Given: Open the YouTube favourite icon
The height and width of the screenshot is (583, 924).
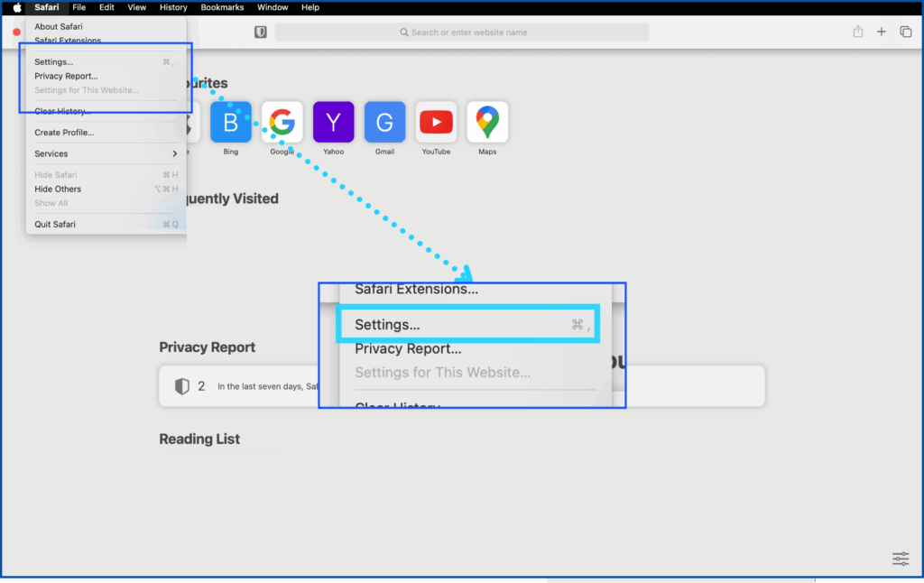Looking at the screenshot, I should coord(436,122).
